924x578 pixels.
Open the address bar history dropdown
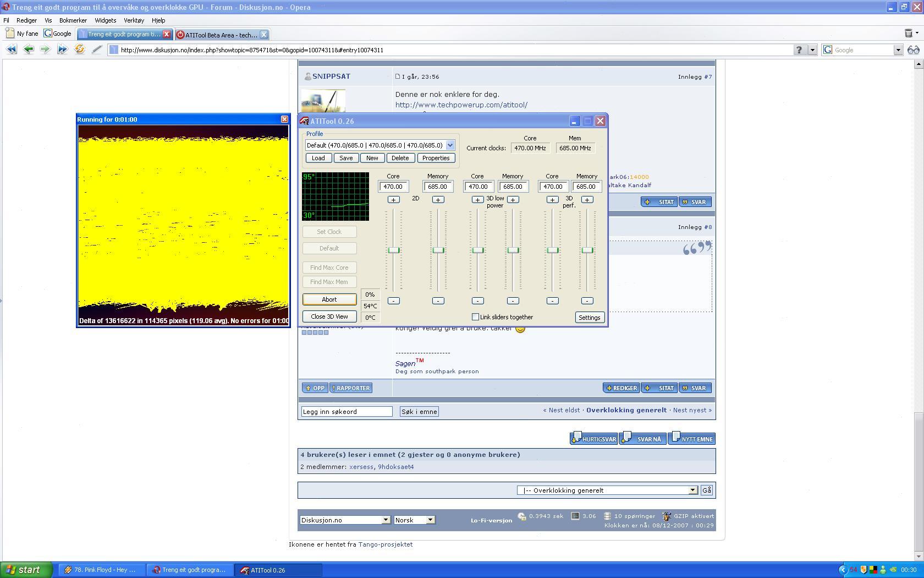pos(812,50)
